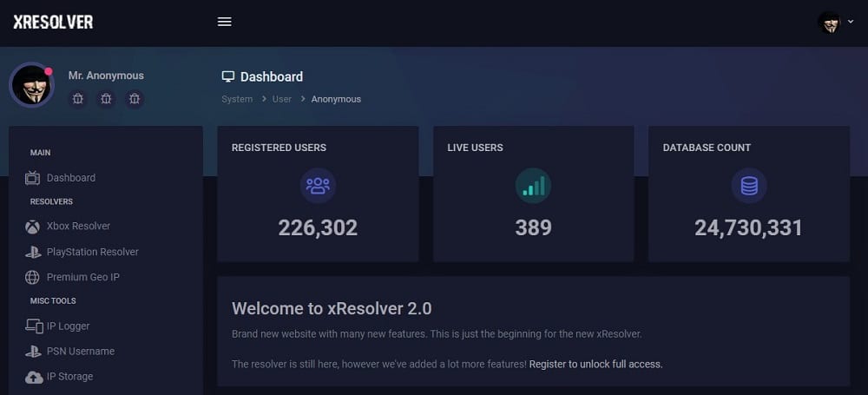Click the RESOLVERS section label
The image size is (868, 395).
[51, 201]
